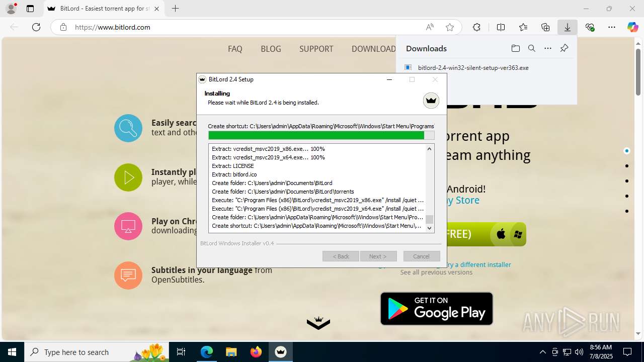The height and width of the screenshot is (362, 644).
Task: Select the 'Extract: LICENSE' log line
Action: (233, 166)
